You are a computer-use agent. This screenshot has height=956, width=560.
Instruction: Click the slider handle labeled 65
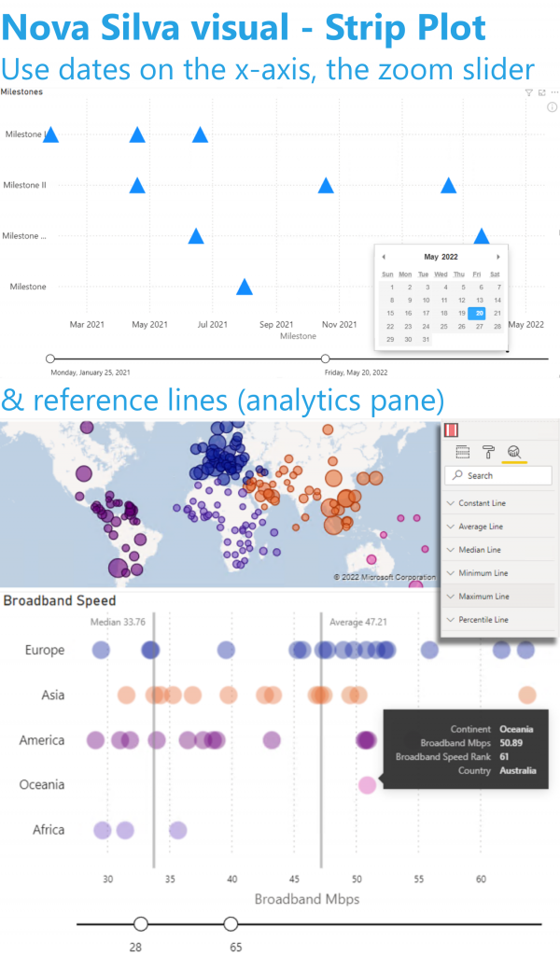click(x=231, y=924)
